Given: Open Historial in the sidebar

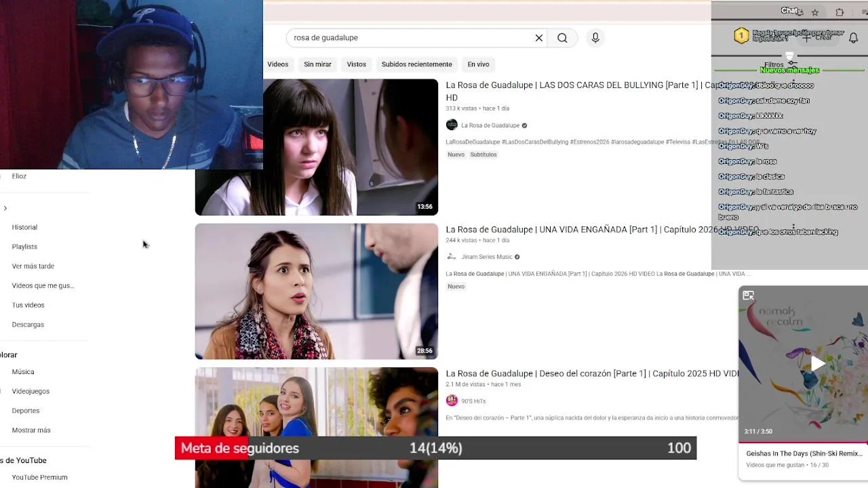Looking at the screenshot, I should pos(24,227).
